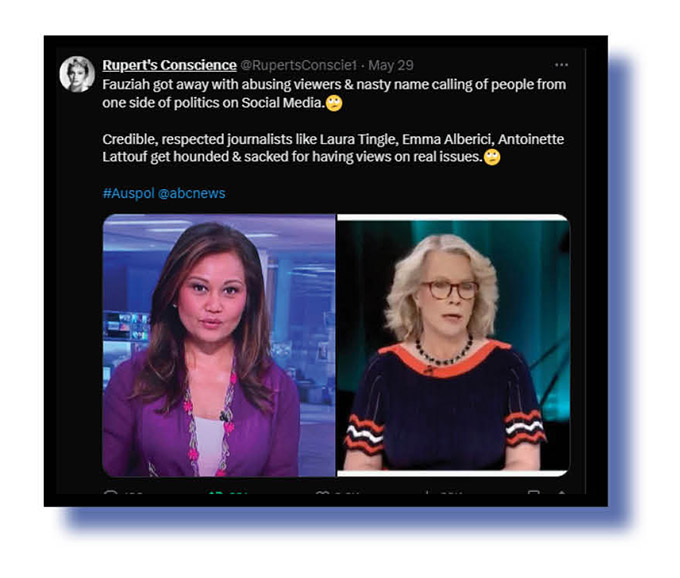Click the heart like icon

322,492
